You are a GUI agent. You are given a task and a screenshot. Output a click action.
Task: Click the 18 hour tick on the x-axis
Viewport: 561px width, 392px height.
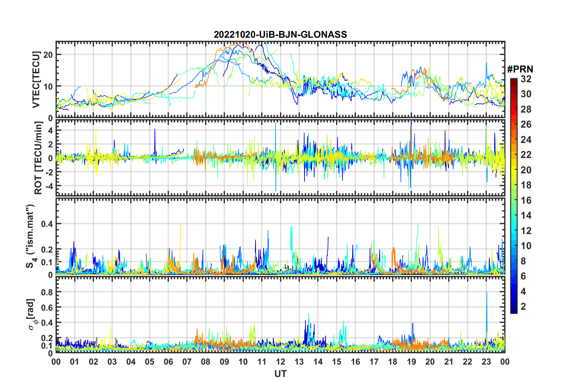coord(393,362)
